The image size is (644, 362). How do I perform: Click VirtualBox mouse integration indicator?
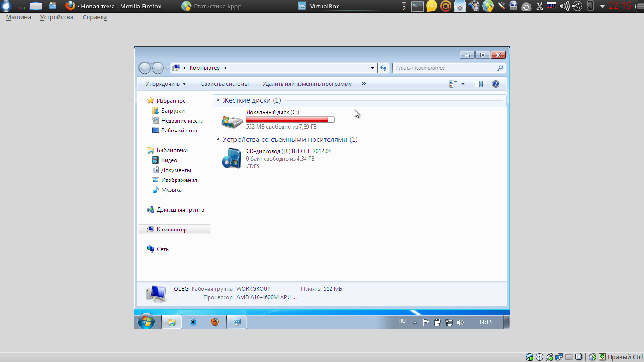tap(593, 357)
